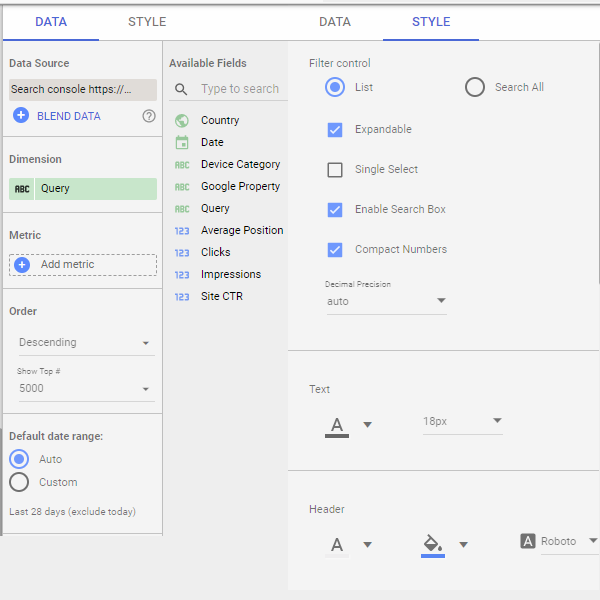
Task: Expand the Header fill color dropdown arrow
Action: [x=463, y=545]
